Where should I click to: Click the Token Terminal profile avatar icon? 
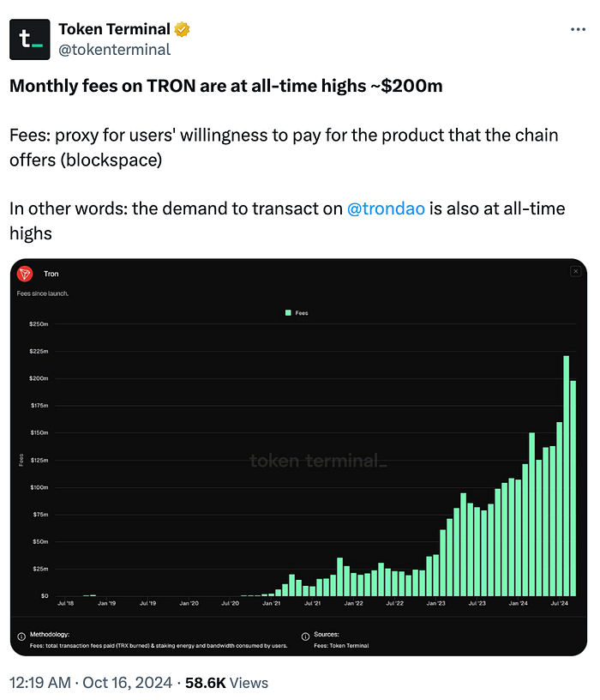[x=29, y=39]
